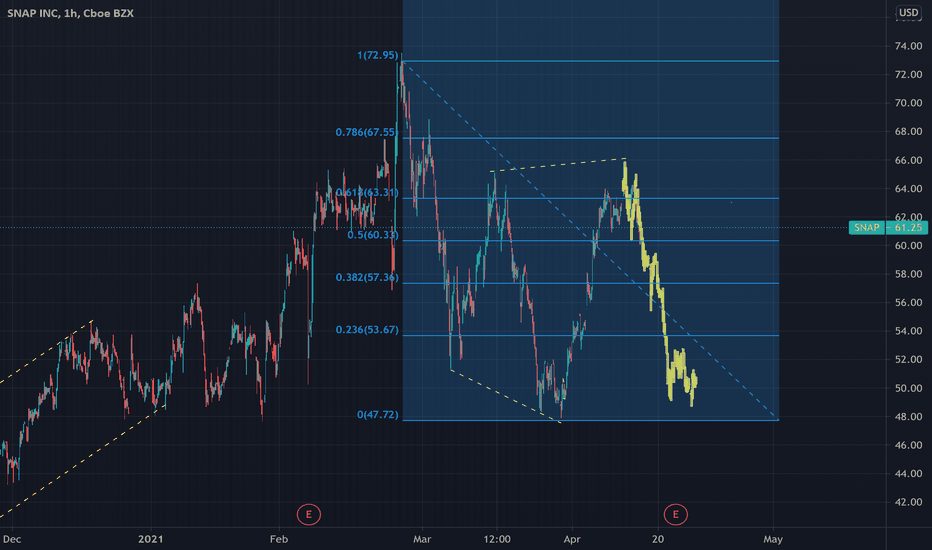Click the 56.00 price axis label
This screenshot has width=932, height=550.
tap(908, 303)
